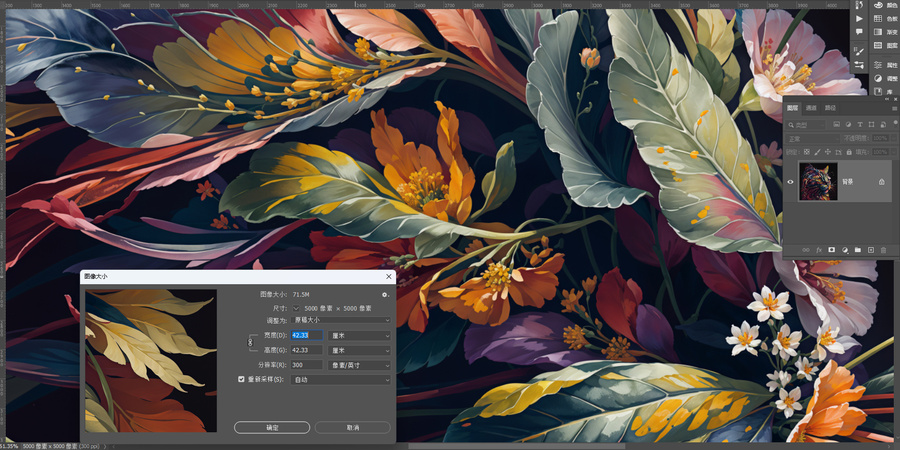Toggle type layer filter T icon
The image size is (900, 450).
pyautogui.click(x=860, y=124)
